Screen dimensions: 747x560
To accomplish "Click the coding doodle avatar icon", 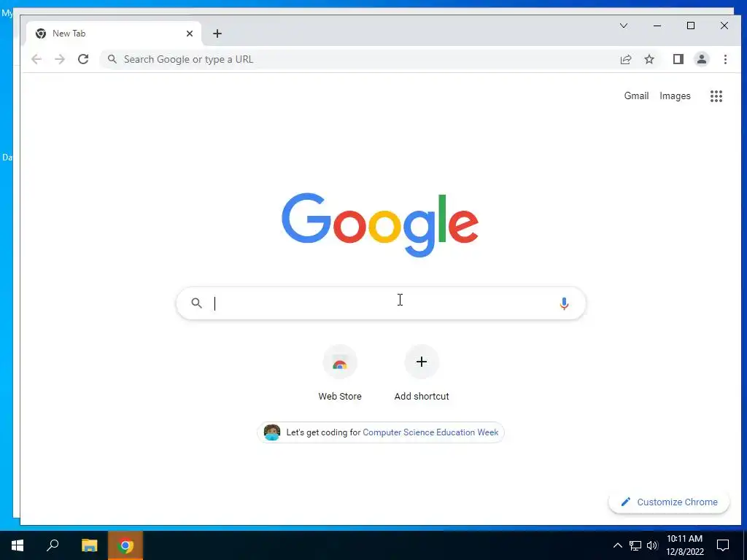I will 272,432.
